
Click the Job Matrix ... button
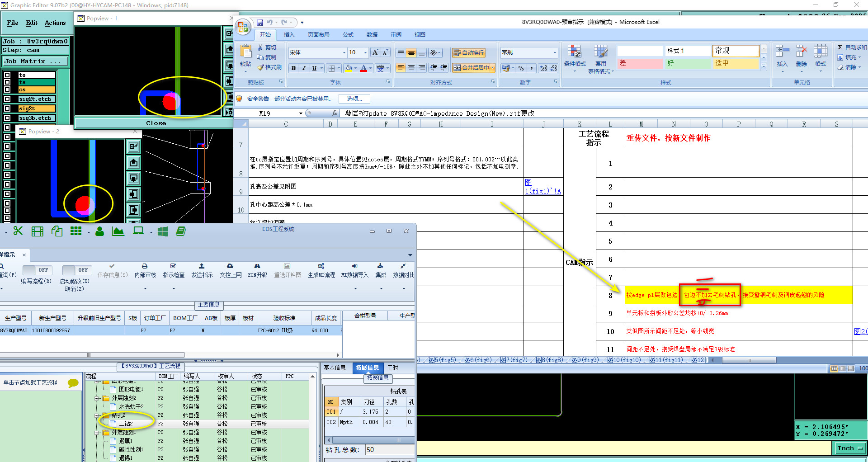point(35,61)
